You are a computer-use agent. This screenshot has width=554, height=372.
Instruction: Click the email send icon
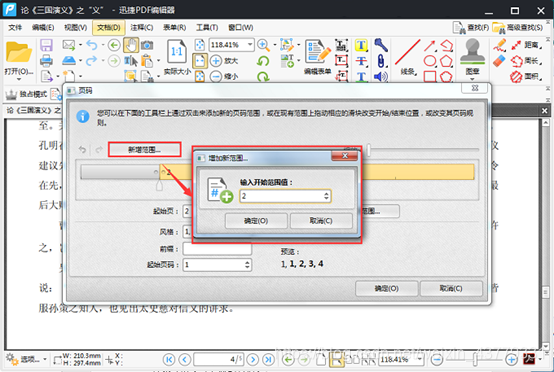pyautogui.click(x=69, y=45)
